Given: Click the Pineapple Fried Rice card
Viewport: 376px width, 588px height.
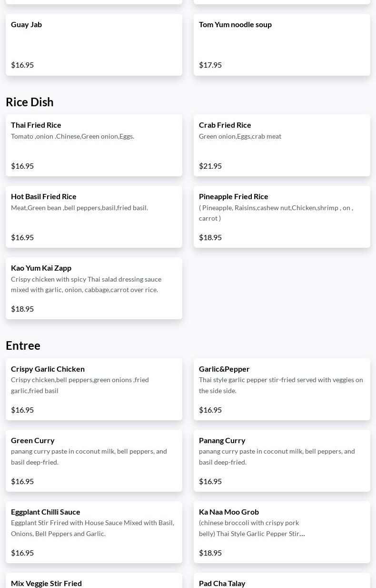Looking at the screenshot, I should 282,217.
